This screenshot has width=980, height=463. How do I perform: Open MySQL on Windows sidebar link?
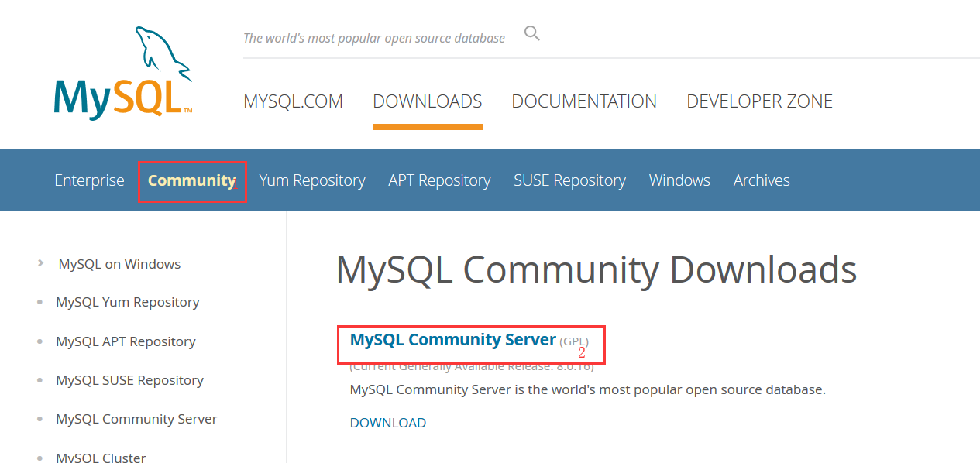coord(119,264)
